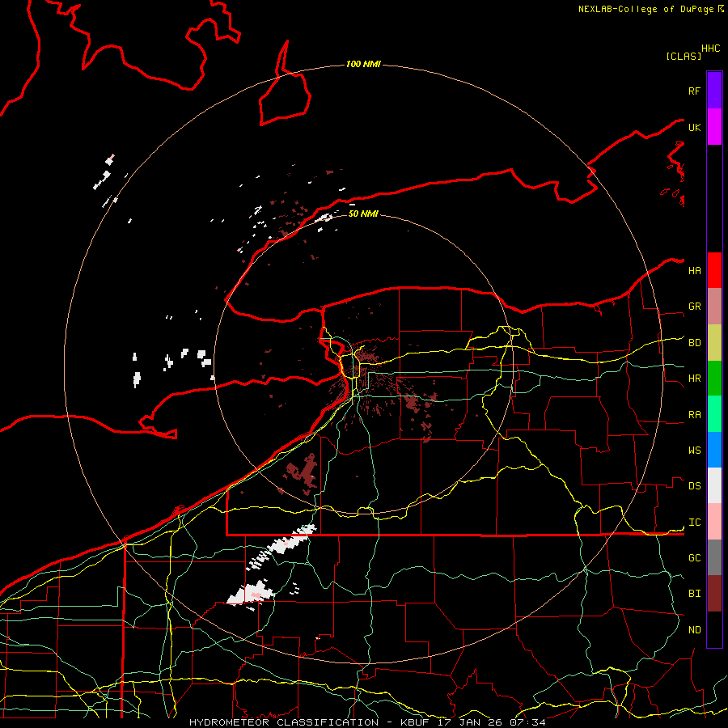Click the BD legend label
Viewport: 728px width, 728px height.
click(x=694, y=343)
